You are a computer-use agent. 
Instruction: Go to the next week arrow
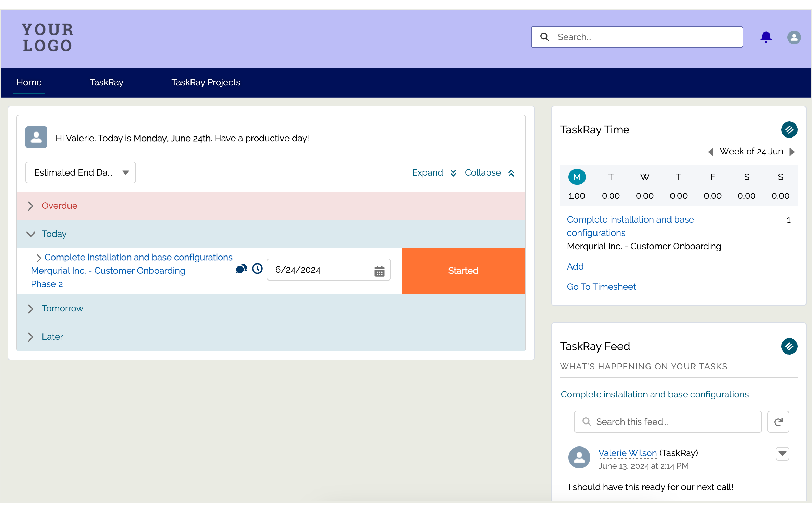(792, 152)
